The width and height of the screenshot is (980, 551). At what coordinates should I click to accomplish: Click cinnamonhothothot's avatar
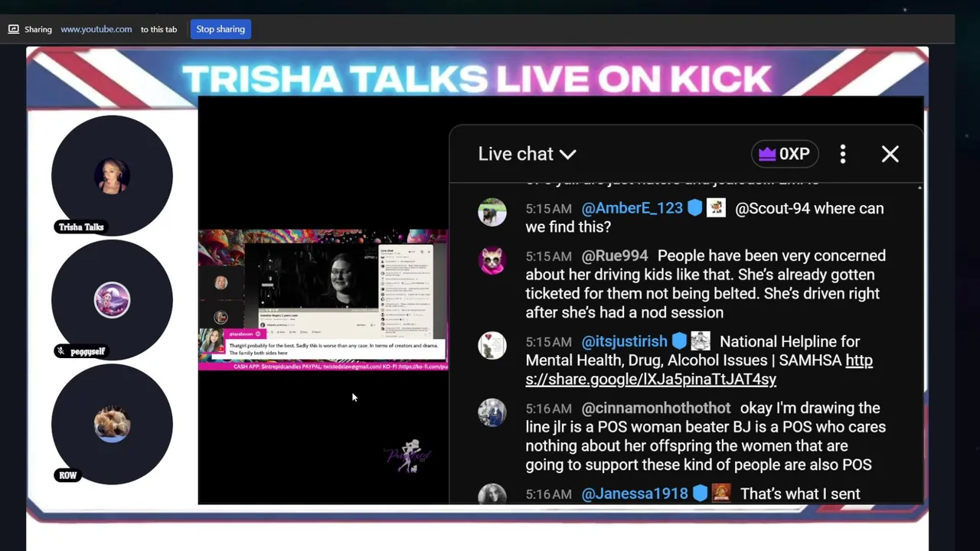pos(492,412)
